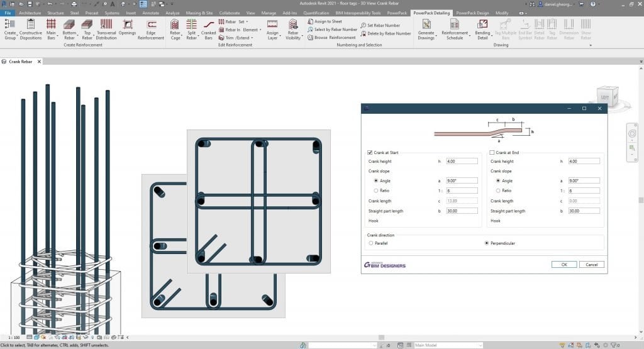Switch to the PowerPack Design tab
This screenshot has height=349, width=644.
pyautogui.click(x=472, y=13)
